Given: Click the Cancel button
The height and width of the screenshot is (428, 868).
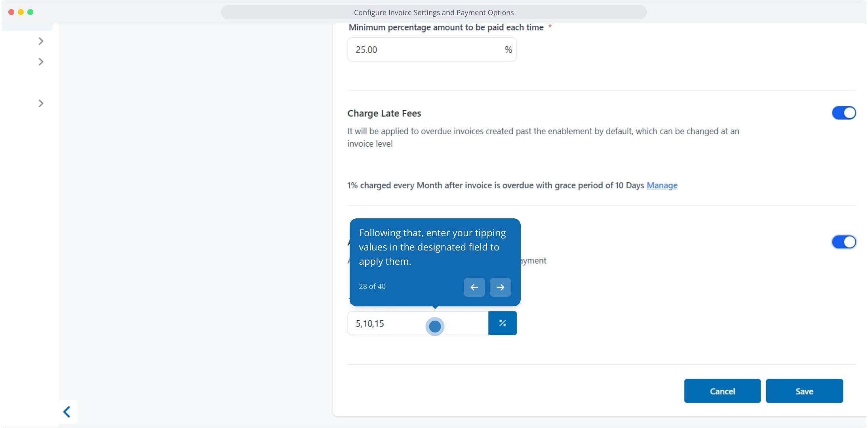Looking at the screenshot, I should pyautogui.click(x=722, y=391).
